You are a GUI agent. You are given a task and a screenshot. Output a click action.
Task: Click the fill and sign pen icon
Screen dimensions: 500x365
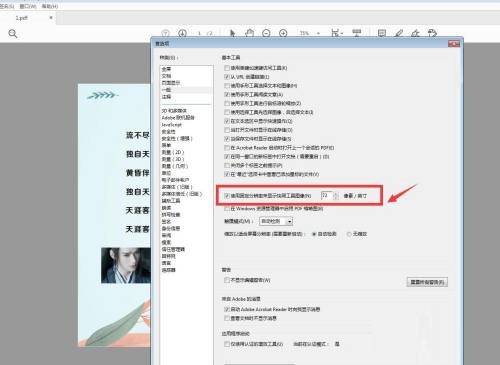tap(415, 33)
